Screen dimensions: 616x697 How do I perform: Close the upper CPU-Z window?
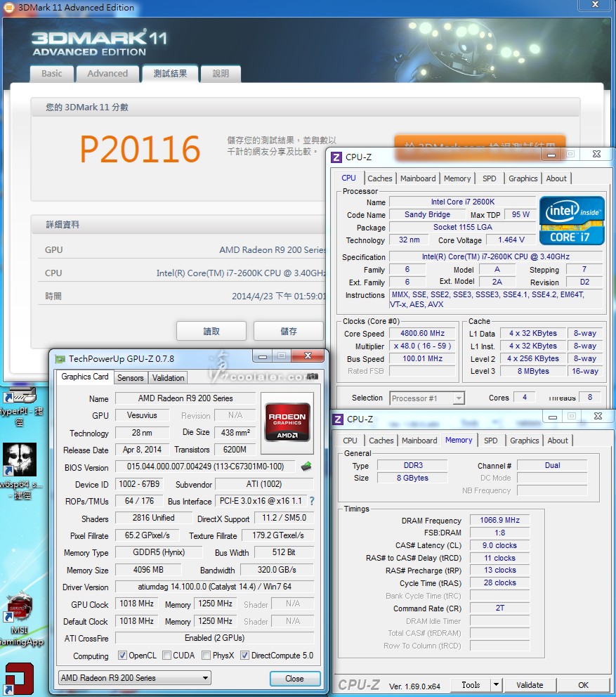(596, 155)
